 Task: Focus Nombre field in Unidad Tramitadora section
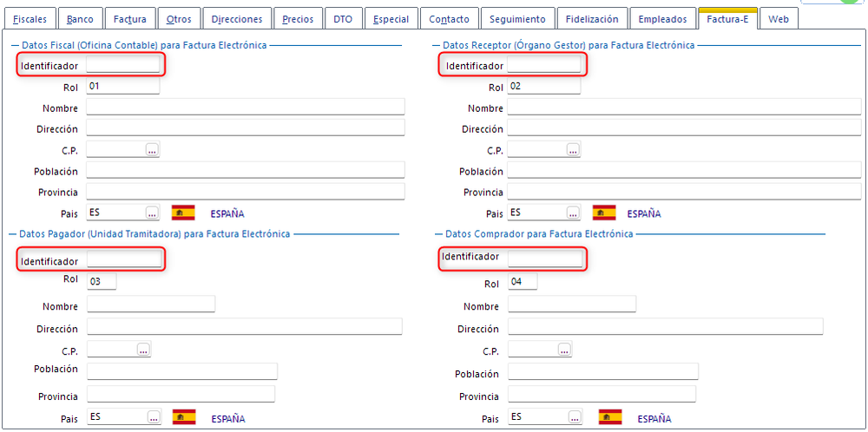point(151,304)
